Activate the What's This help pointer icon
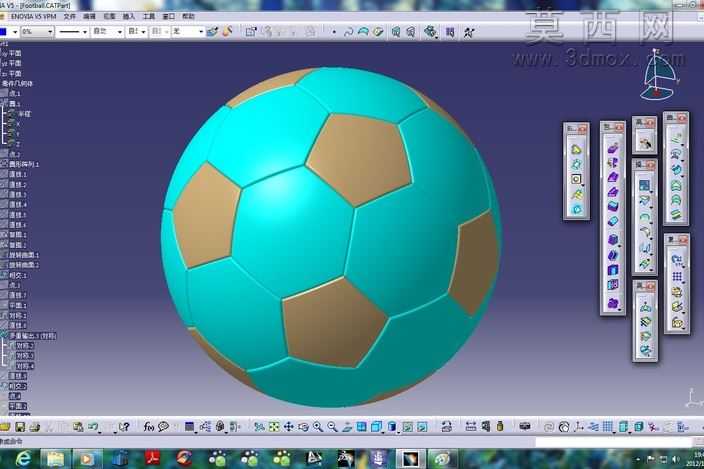Viewport: 704px width, 469px height. coord(124,426)
